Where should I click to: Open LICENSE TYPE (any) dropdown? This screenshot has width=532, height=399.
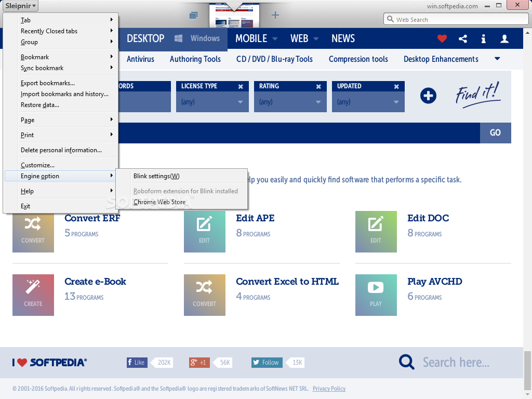pos(212,102)
